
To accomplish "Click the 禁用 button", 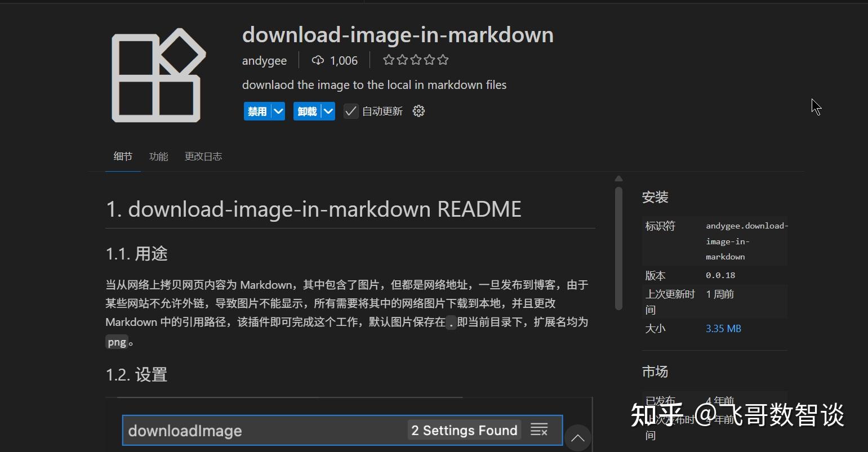I will point(257,111).
